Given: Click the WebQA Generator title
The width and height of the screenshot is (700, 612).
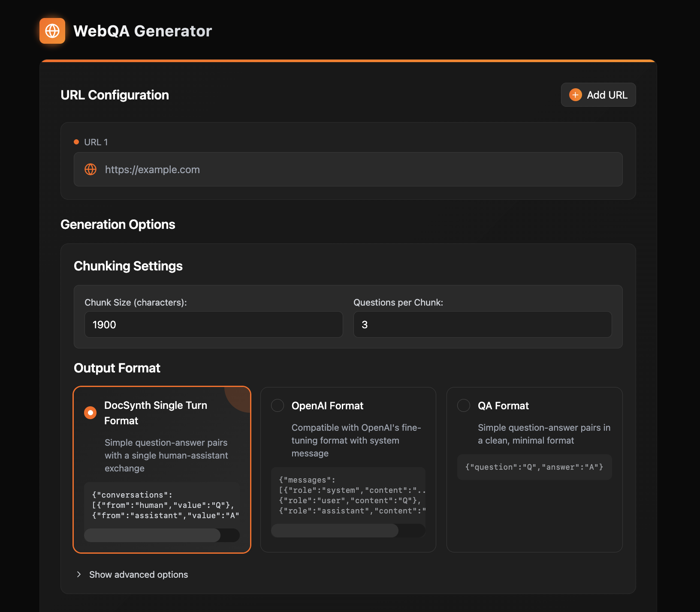Looking at the screenshot, I should tap(143, 31).
